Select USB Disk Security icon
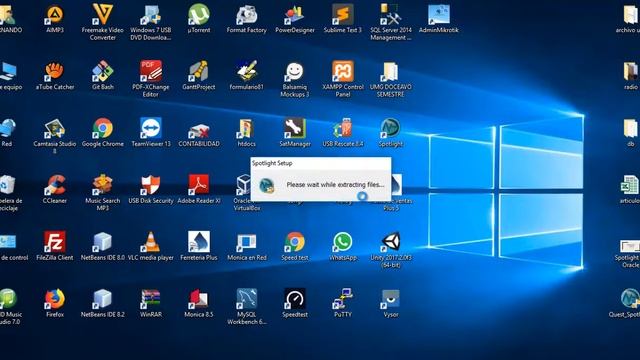 click(151, 185)
